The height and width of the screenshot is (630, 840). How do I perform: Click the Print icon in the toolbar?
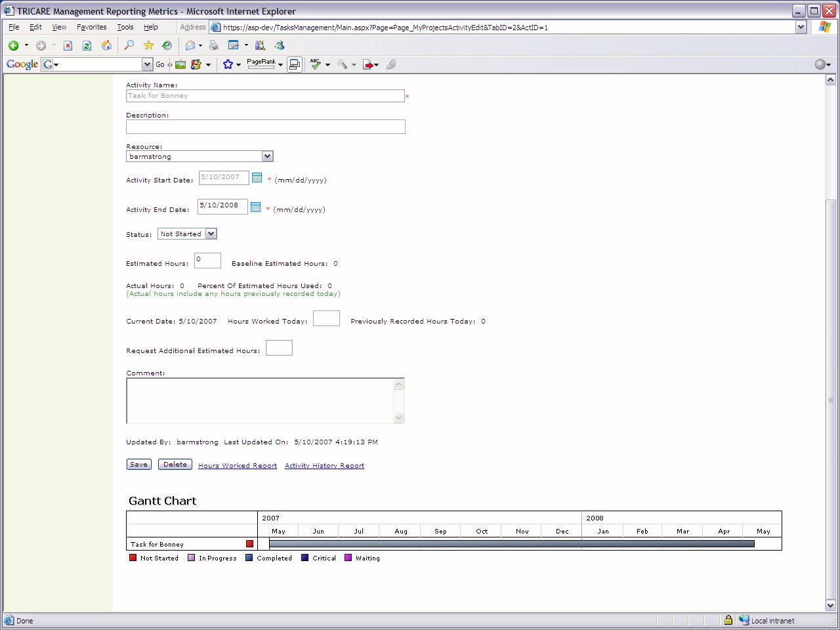[x=213, y=45]
